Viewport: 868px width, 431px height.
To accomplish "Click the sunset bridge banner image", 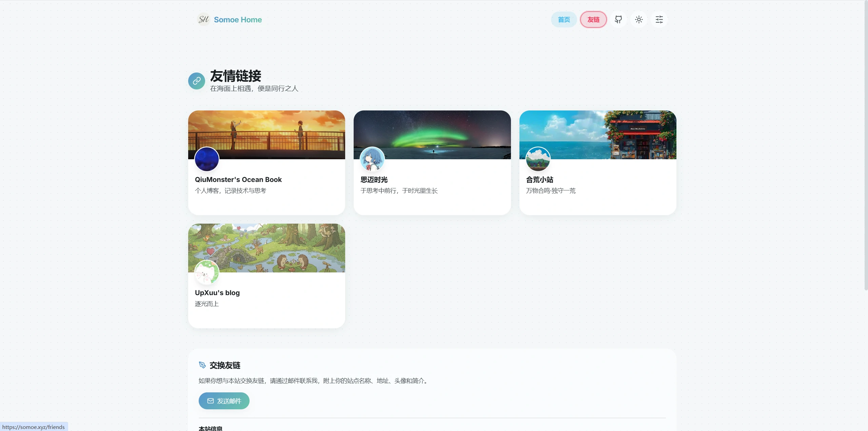I will (267, 135).
